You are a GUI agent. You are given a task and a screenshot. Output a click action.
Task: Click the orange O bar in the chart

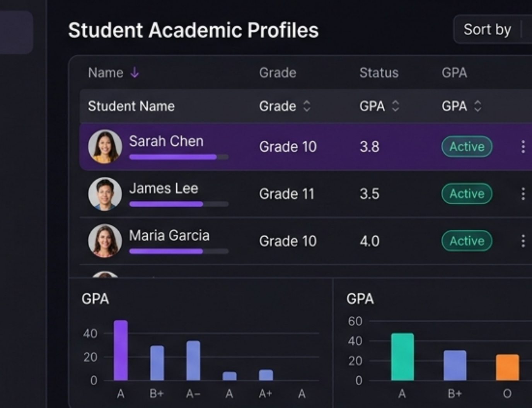(x=507, y=367)
